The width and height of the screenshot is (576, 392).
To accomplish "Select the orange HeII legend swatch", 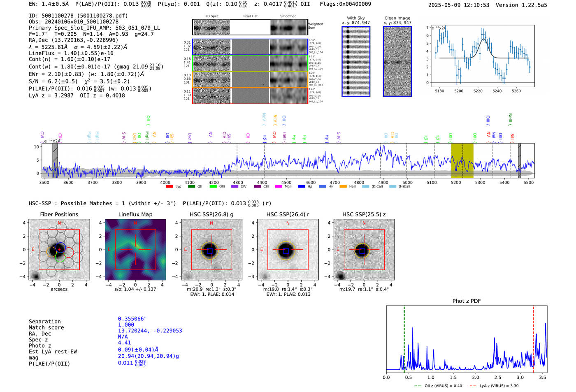I will [x=343, y=187].
